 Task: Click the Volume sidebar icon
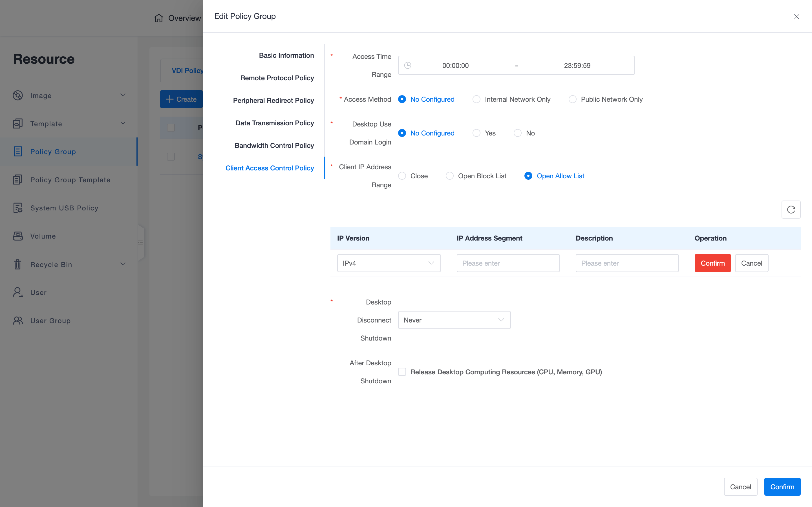[x=18, y=236]
